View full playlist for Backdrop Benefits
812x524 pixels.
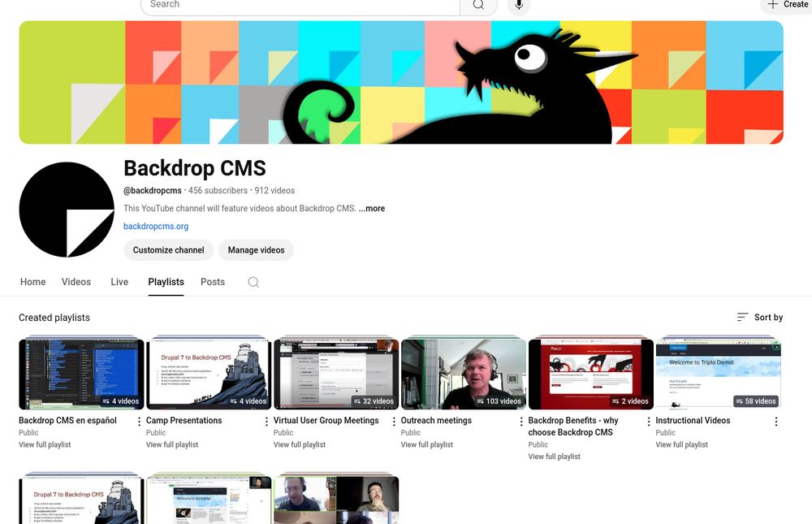[554, 457]
